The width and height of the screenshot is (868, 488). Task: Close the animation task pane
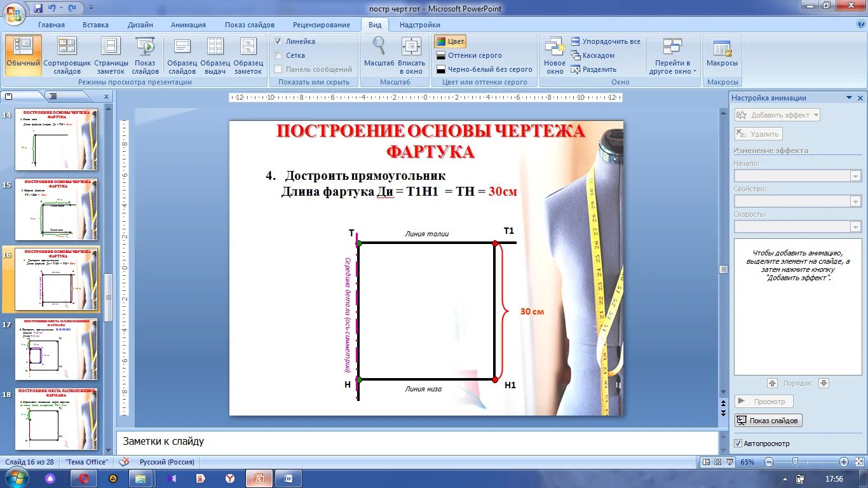(x=860, y=98)
